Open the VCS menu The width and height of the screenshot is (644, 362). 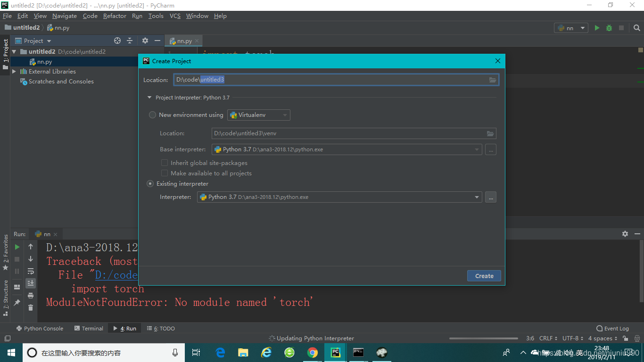pyautogui.click(x=175, y=16)
